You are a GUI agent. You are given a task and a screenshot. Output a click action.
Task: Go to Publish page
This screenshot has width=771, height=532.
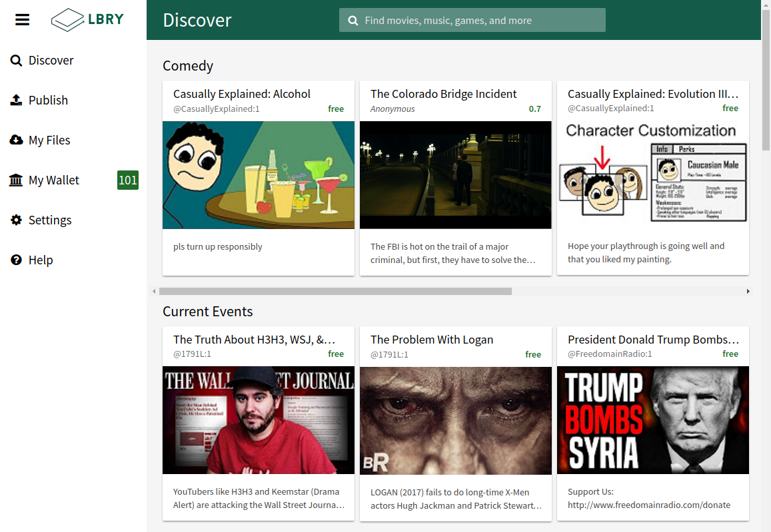tap(48, 101)
